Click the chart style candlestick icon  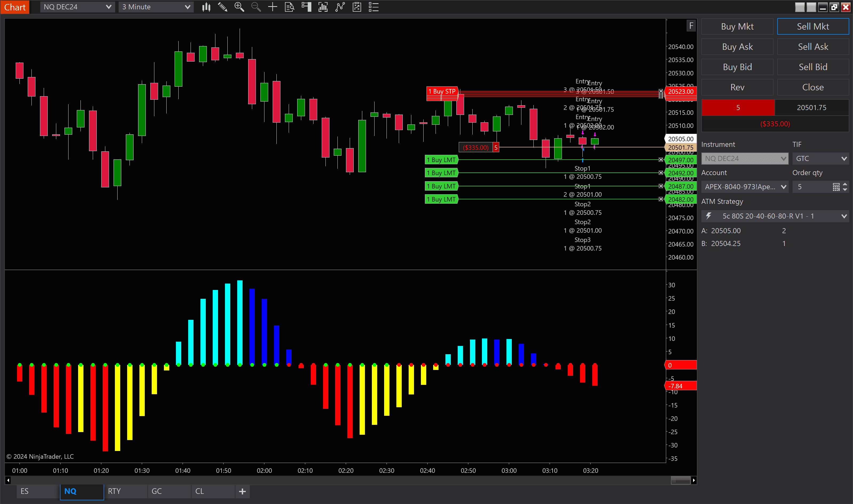(x=206, y=7)
